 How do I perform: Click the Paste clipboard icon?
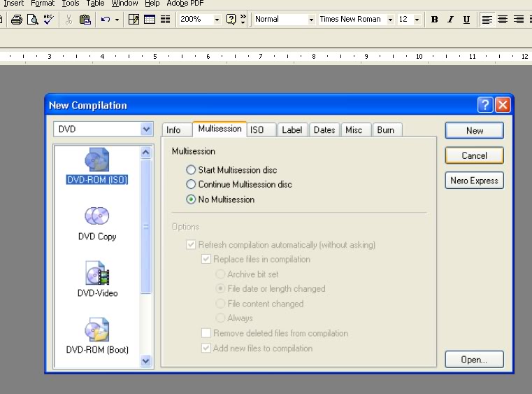[x=85, y=20]
